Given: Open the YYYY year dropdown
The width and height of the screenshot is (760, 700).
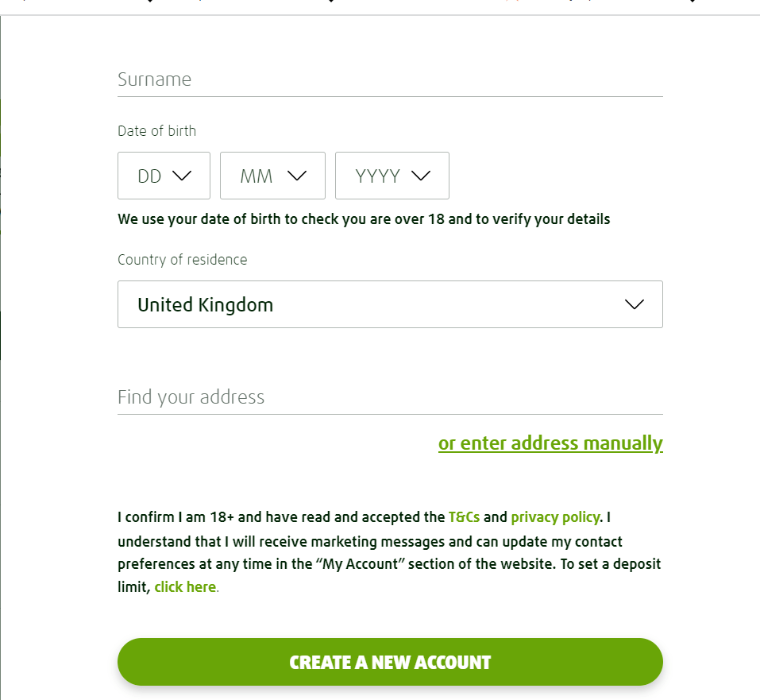Looking at the screenshot, I should coord(392,176).
